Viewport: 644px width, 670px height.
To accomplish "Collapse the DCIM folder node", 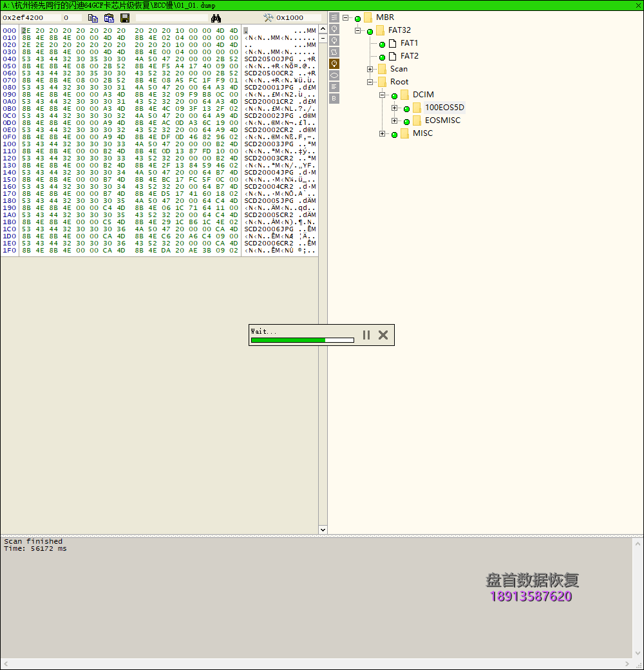I will tap(383, 95).
